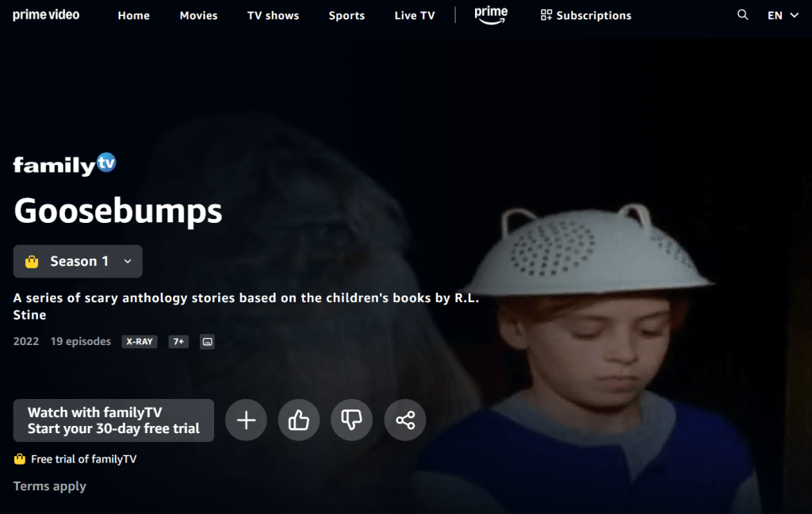The width and height of the screenshot is (812, 514).
Task: Start the familyTV 30-day free trial
Action: coord(113,420)
